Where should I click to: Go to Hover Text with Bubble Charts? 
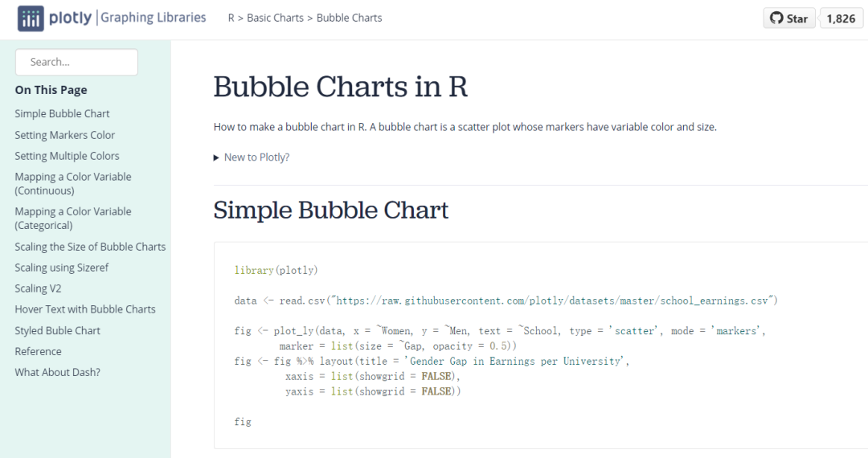coord(85,309)
